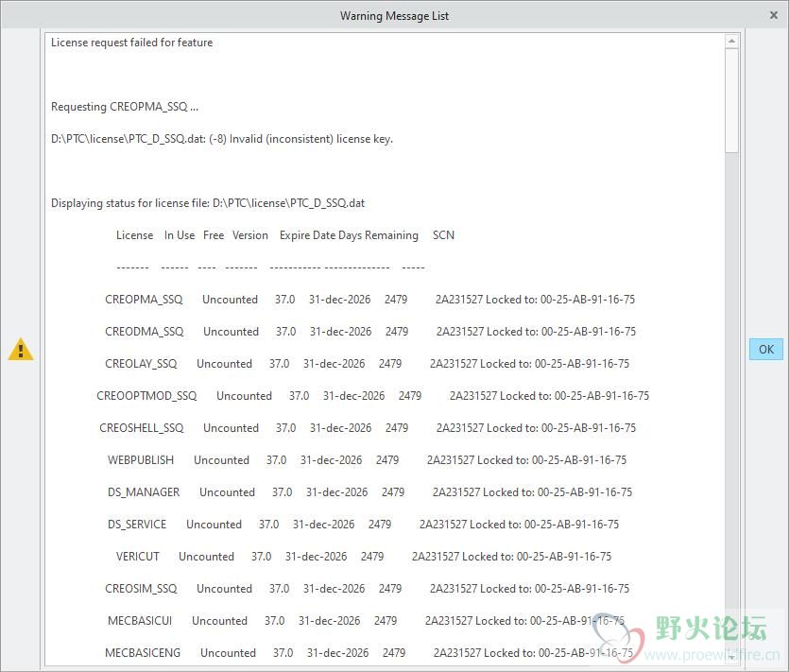
Task: Click 'Requesting CREOPMA_SSQ ...' line
Action: pos(125,107)
